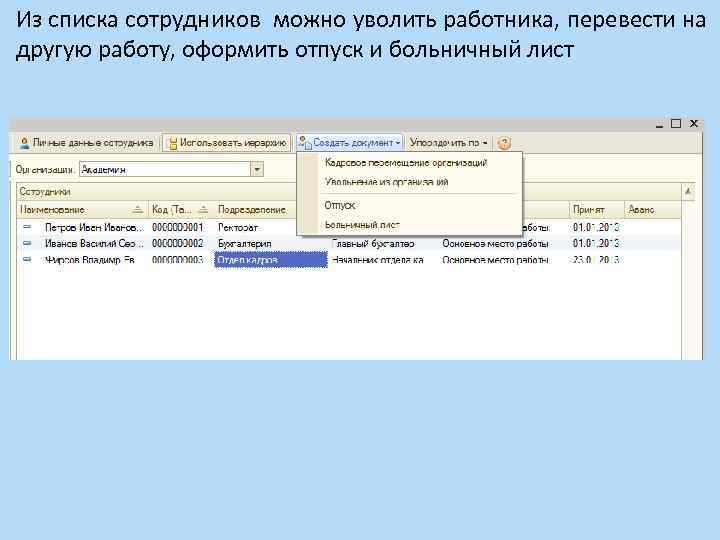Click code cell '0000000003'

click(x=178, y=260)
